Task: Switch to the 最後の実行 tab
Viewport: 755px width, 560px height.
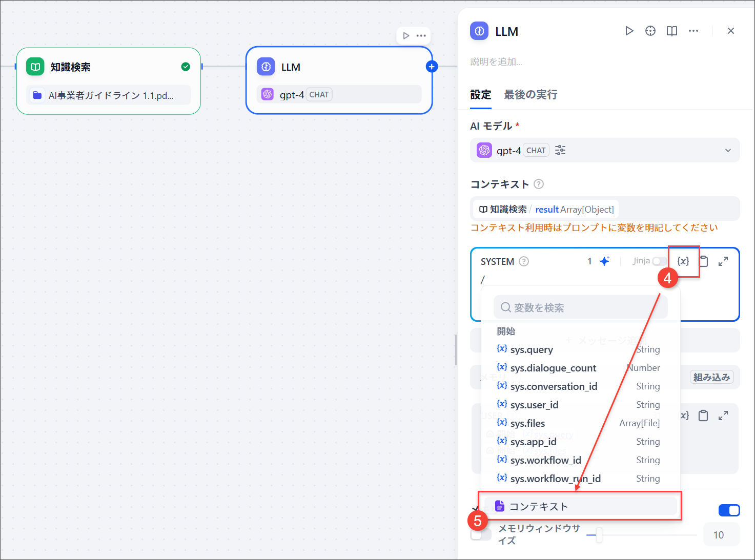Action: 530,95
